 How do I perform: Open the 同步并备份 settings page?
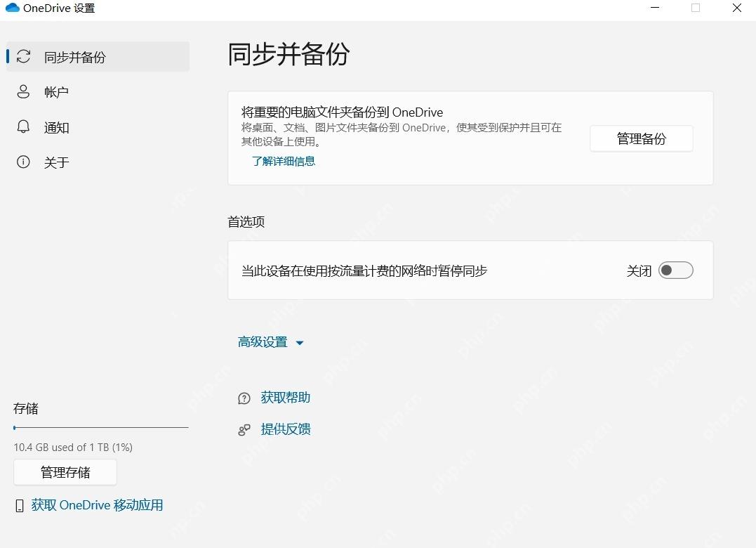click(98, 56)
